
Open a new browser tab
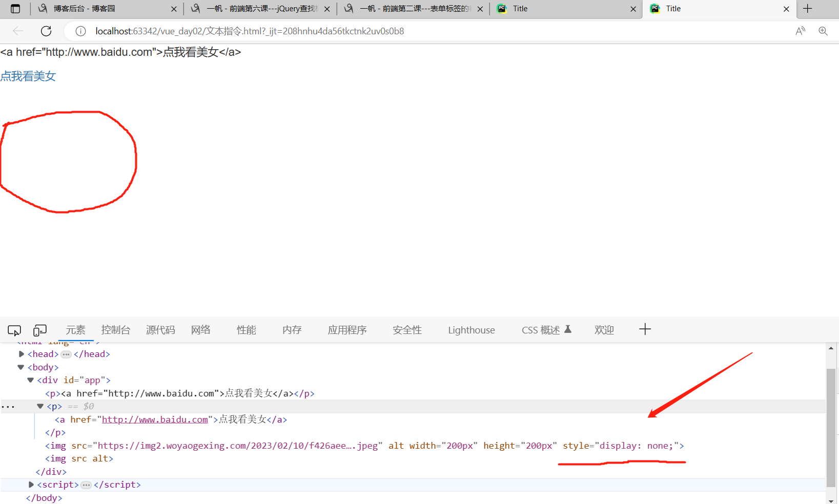coord(808,9)
